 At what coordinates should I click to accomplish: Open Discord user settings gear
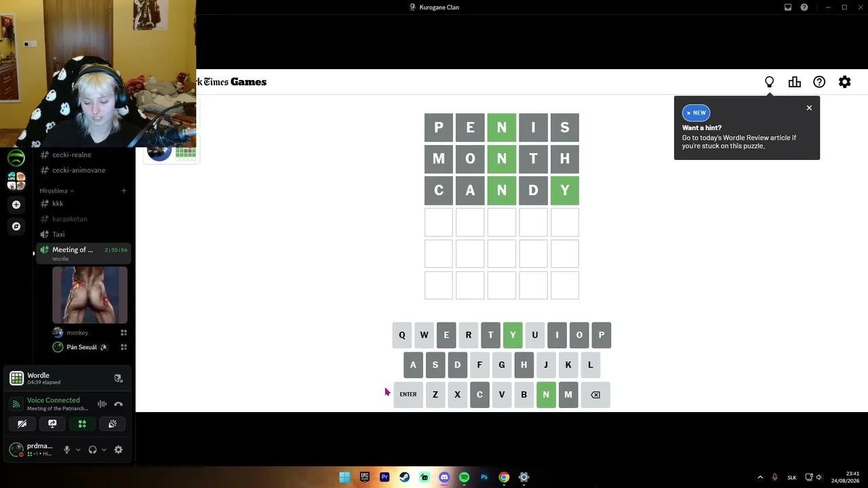[118, 449]
